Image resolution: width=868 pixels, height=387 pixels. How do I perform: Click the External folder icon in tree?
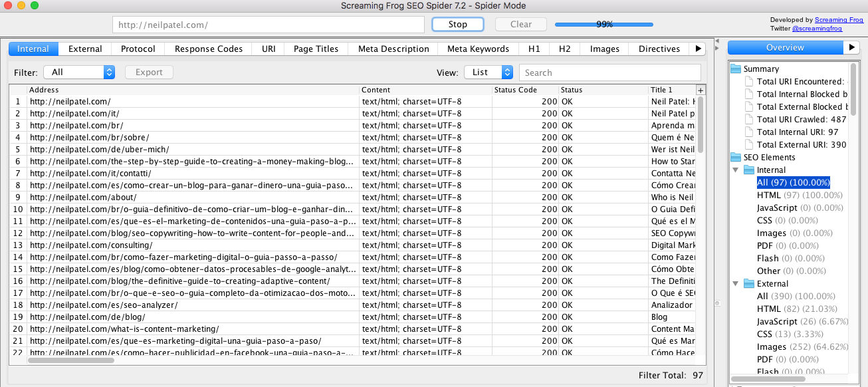click(749, 284)
